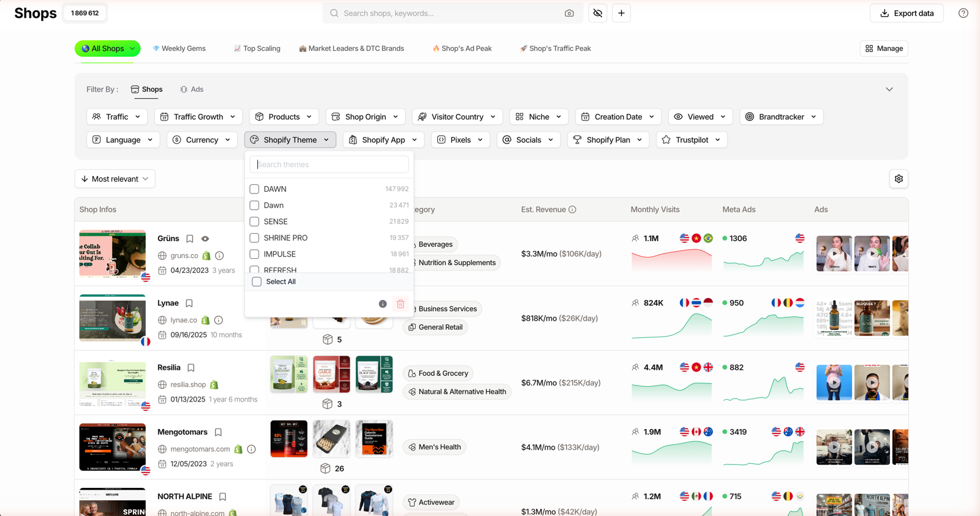The height and width of the screenshot is (516, 980).
Task: Click the camera image search icon
Action: [569, 13]
